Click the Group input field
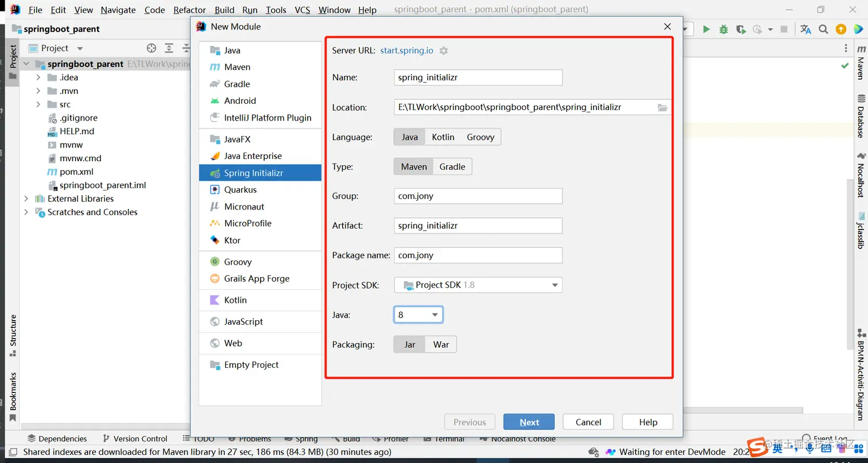The width and height of the screenshot is (868, 463). click(478, 196)
